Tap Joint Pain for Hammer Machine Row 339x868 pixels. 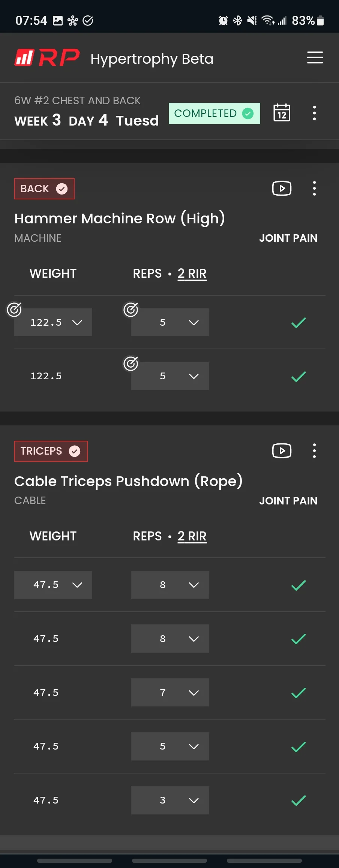pos(288,238)
